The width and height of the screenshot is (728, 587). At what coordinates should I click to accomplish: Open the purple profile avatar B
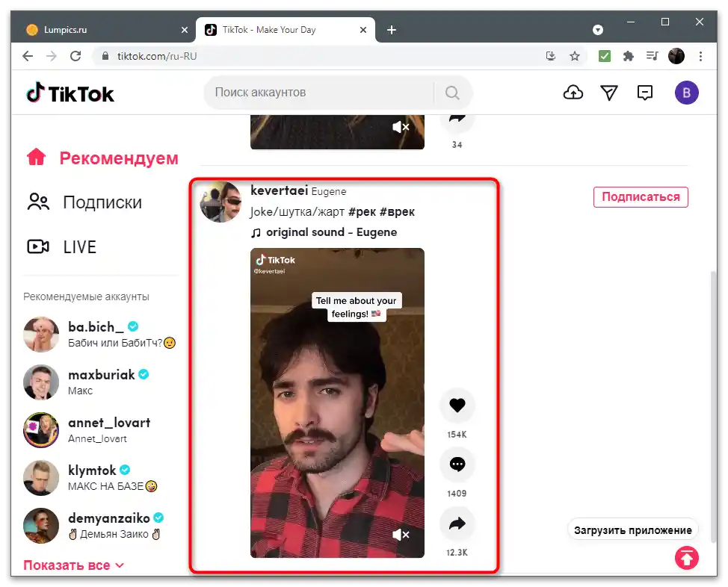pos(686,93)
